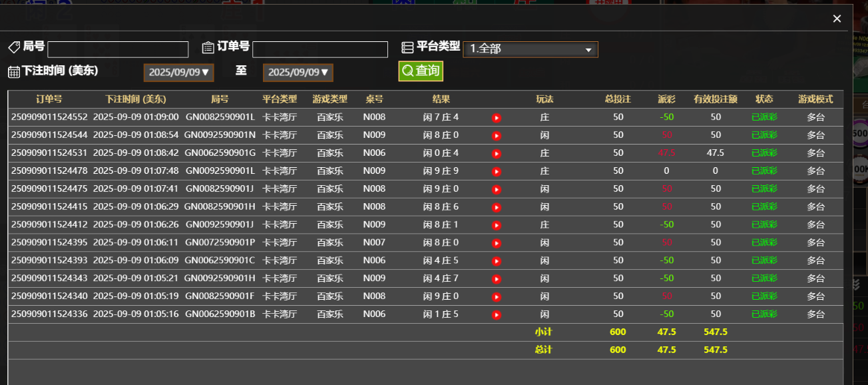868x385 pixels.
Task: Click the clipboard icon beside 订单号
Action: [x=206, y=47]
